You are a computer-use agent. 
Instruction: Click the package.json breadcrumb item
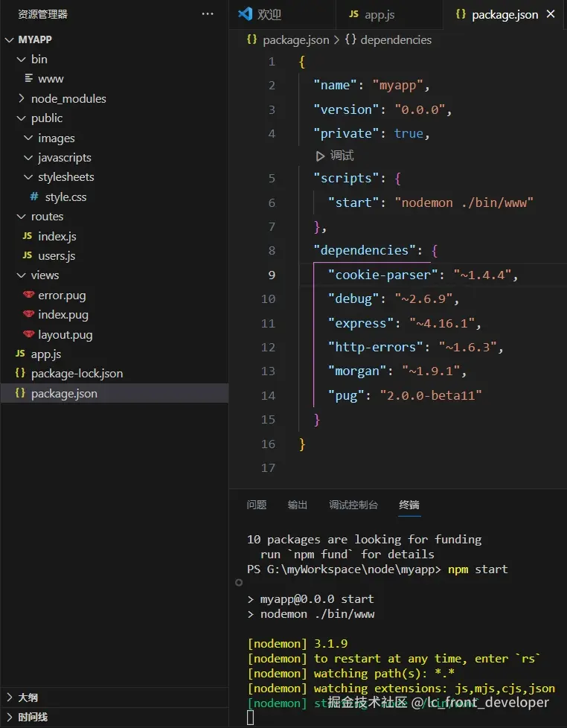295,40
